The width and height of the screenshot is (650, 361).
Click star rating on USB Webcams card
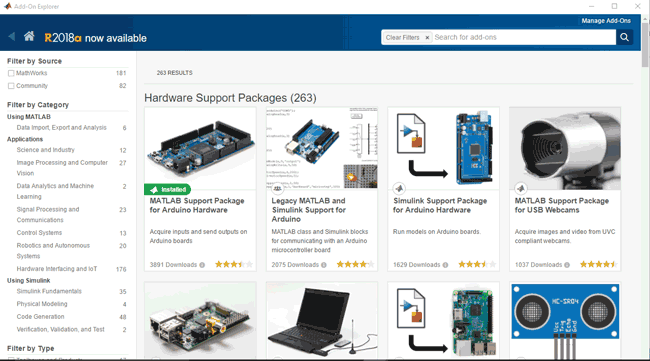(x=599, y=264)
